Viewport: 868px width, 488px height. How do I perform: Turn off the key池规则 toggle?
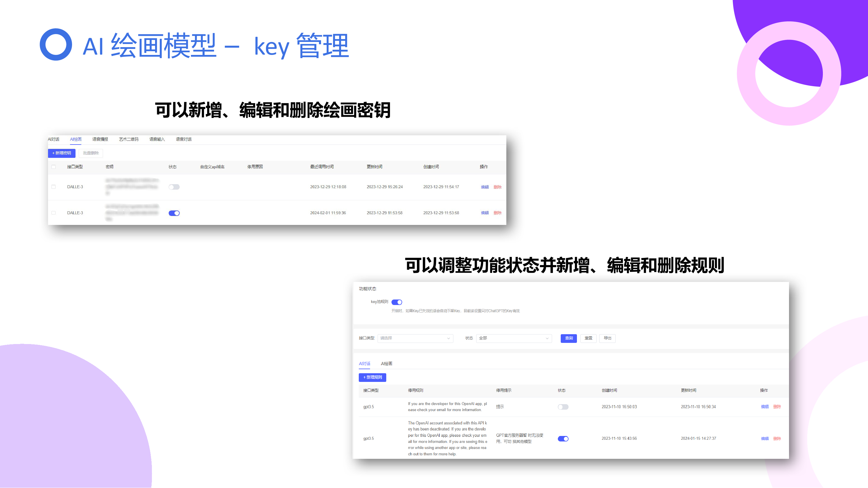pyautogui.click(x=397, y=302)
